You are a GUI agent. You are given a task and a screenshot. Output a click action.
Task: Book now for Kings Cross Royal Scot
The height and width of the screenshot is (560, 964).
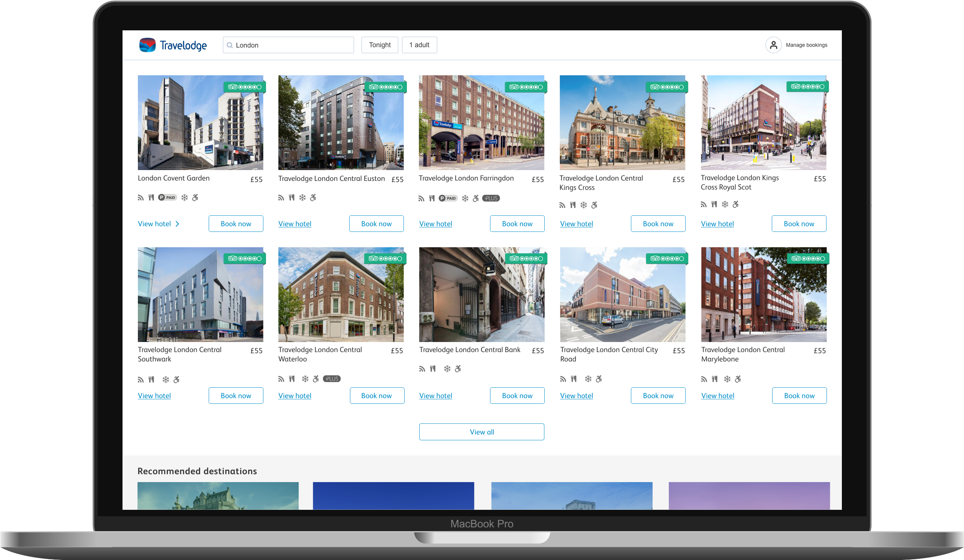[799, 224]
